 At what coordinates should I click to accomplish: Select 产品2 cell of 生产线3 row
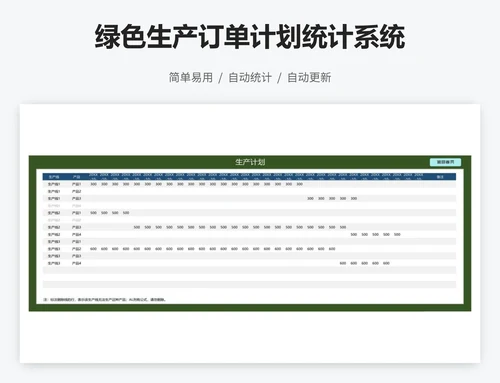click(76, 249)
